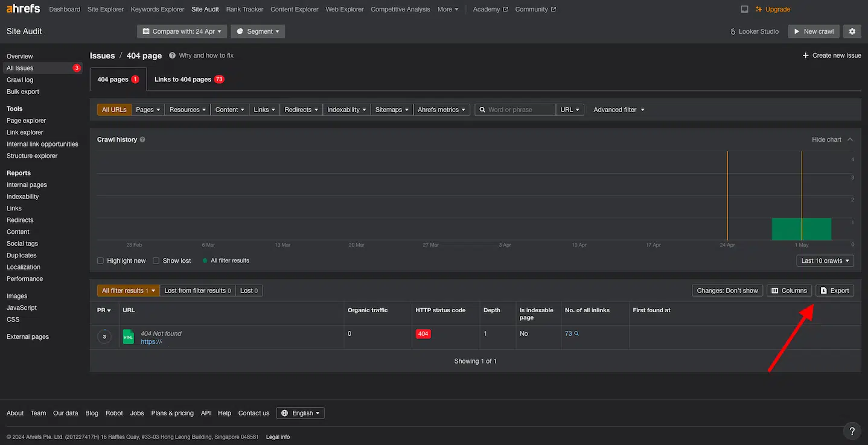Click the screen icon beside Upgrade
This screenshot has height=445, width=868.
pyautogui.click(x=744, y=9)
